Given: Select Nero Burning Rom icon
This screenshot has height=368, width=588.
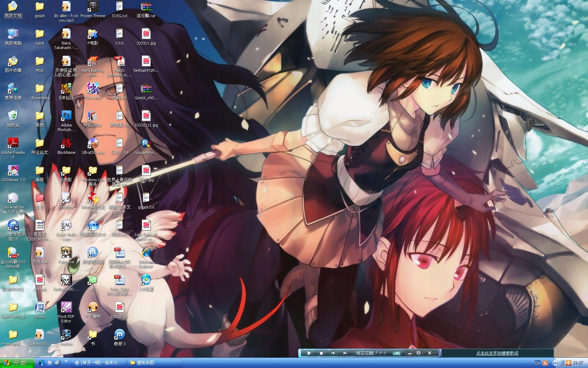Looking at the screenshot, I should click(93, 66).
